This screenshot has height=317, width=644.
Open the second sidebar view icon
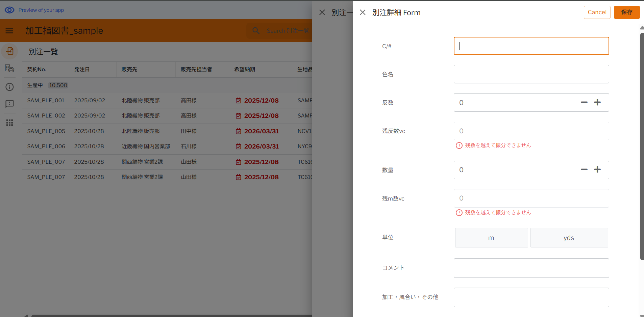(10, 69)
